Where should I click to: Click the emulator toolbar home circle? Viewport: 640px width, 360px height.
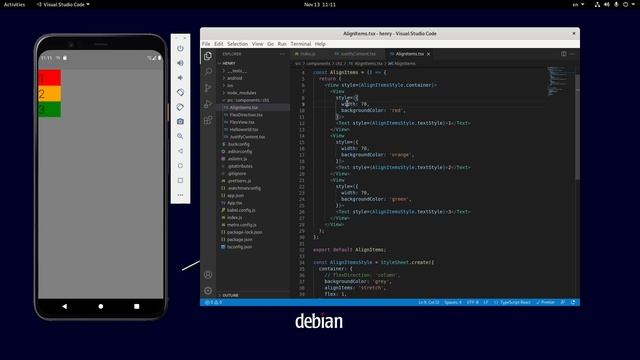[x=180, y=166]
